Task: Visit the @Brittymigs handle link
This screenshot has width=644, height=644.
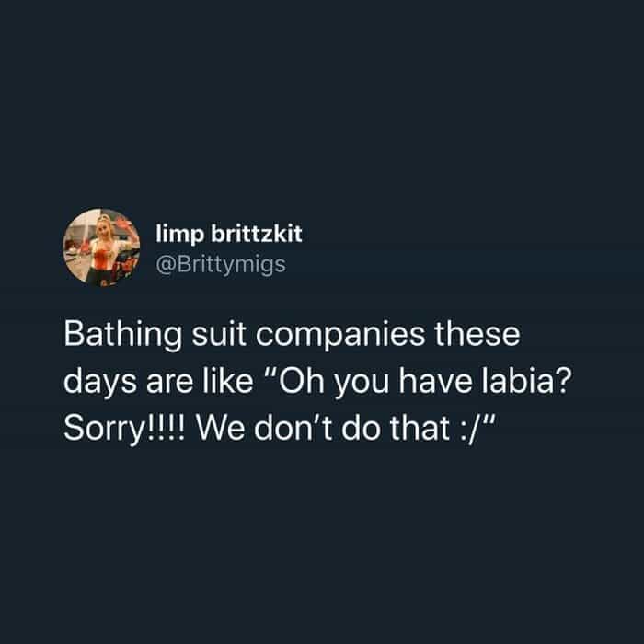Action: click(x=221, y=265)
